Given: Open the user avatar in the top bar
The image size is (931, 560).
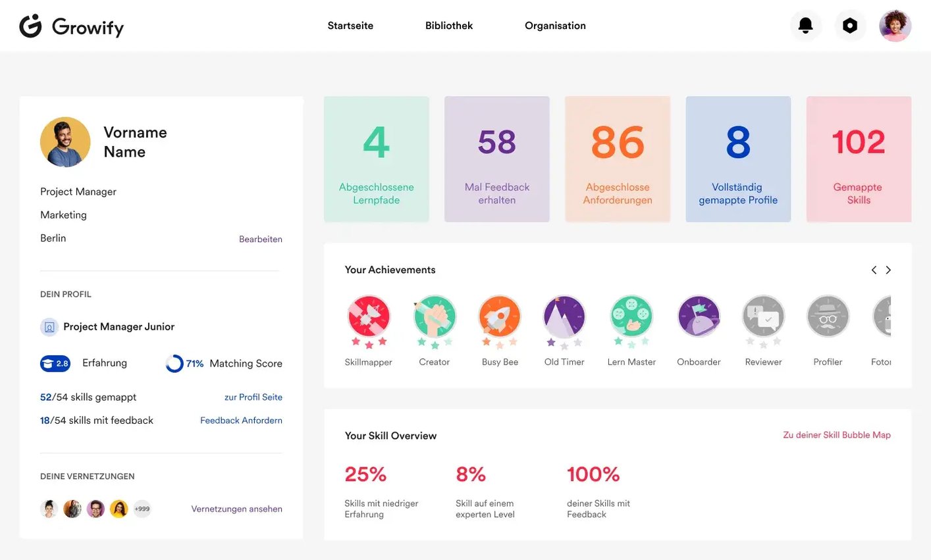Looking at the screenshot, I should point(895,26).
